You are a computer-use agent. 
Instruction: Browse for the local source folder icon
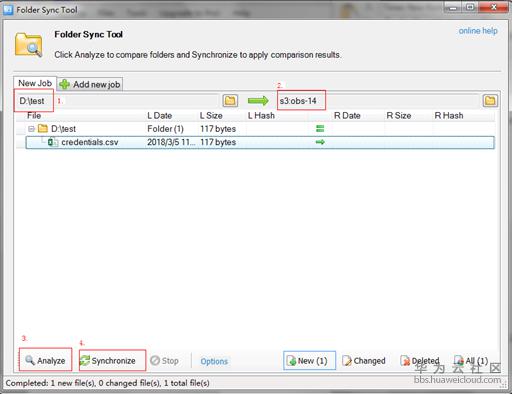pos(230,101)
